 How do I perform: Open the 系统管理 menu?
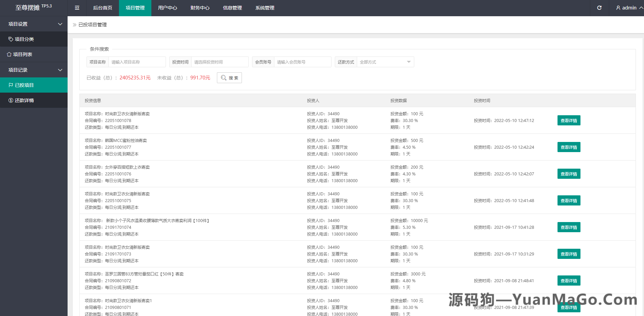pyautogui.click(x=265, y=7)
